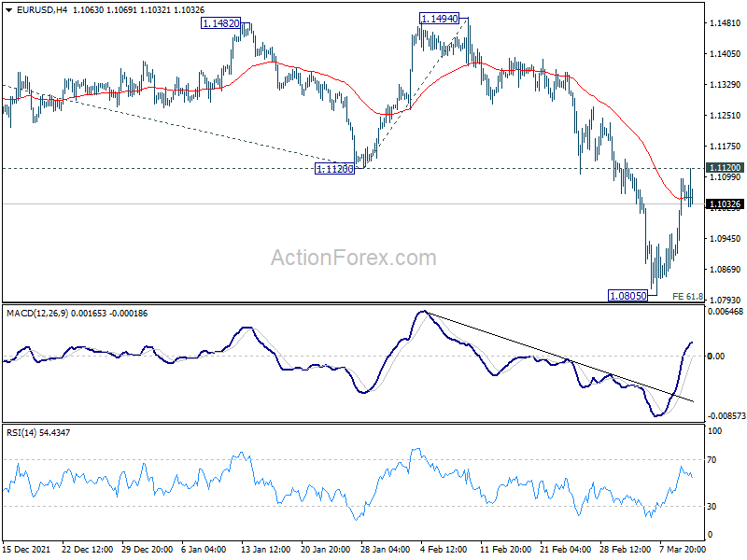747x560 pixels.
Task: Click the 15 Dec 2021 date label
Action: click(26, 549)
